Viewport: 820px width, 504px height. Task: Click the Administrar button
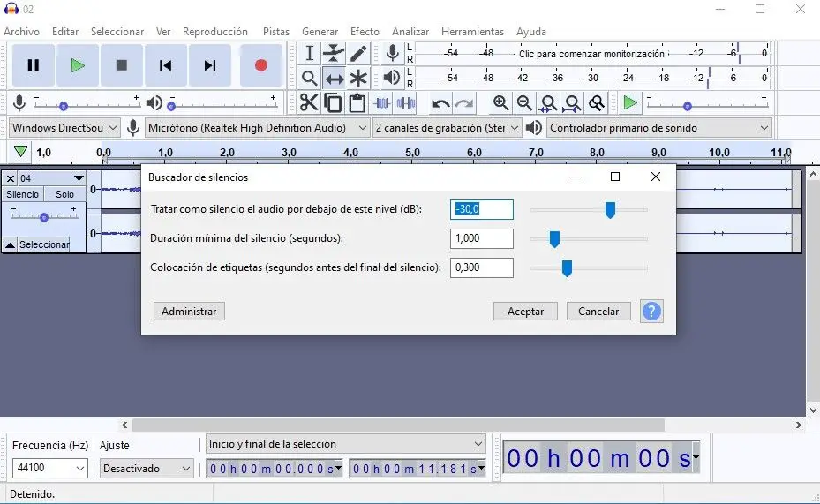[x=189, y=311]
